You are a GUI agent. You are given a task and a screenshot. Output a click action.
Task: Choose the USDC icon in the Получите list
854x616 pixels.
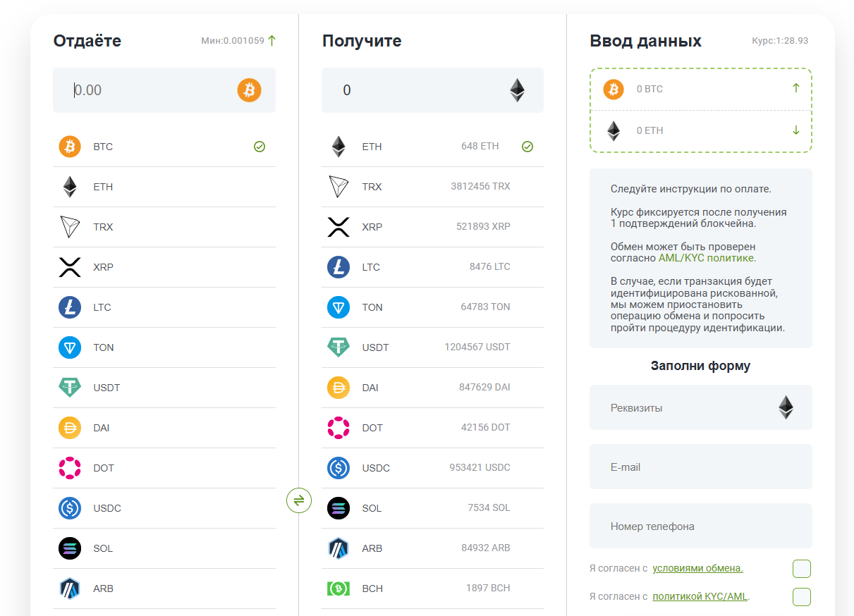point(338,468)
